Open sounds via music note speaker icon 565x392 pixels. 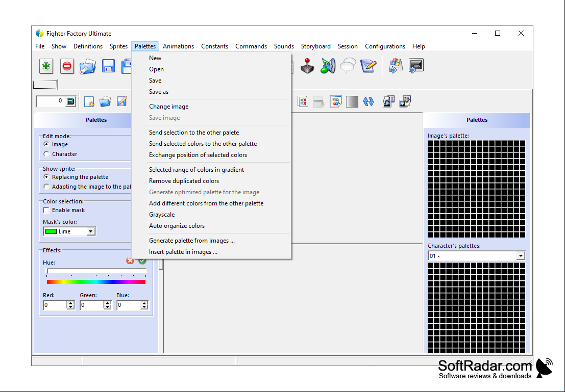pos(328,66)
